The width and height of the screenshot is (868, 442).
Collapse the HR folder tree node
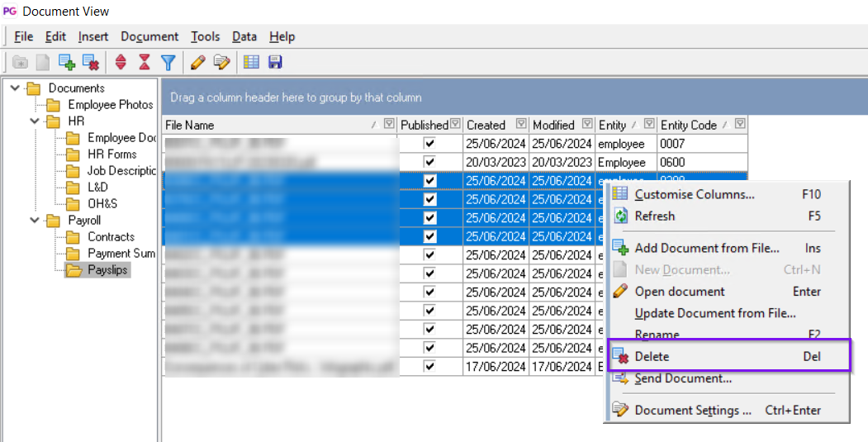34,121
